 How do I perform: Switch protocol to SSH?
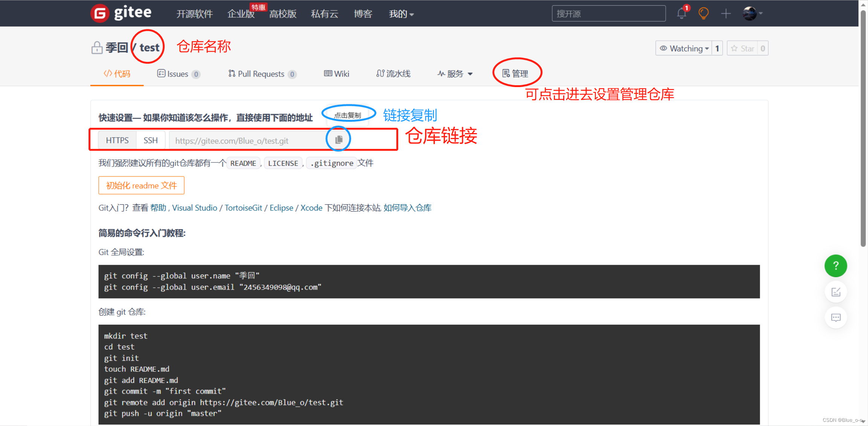150,140
